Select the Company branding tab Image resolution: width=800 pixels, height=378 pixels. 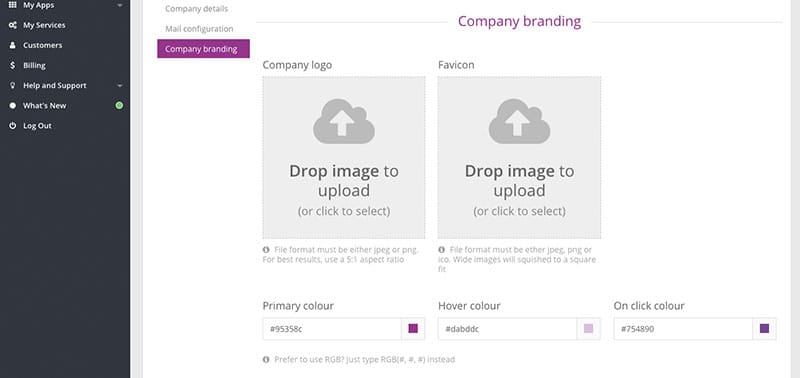click(204, 49)
